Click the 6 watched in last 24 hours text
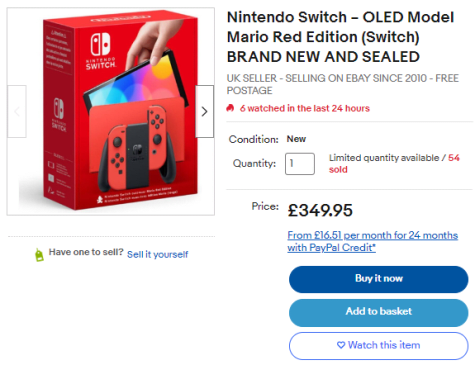 pyautogui.click(x=305, y=108)
